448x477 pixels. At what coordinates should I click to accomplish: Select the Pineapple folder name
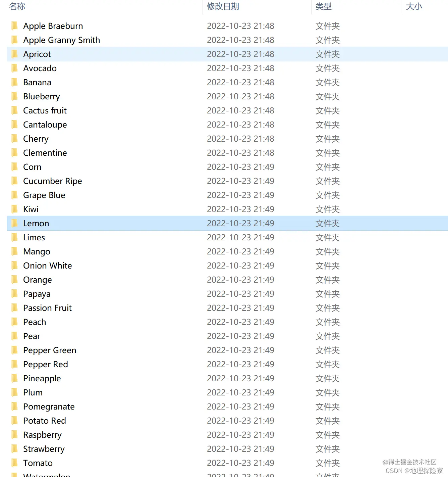click(x=42, y=378)
